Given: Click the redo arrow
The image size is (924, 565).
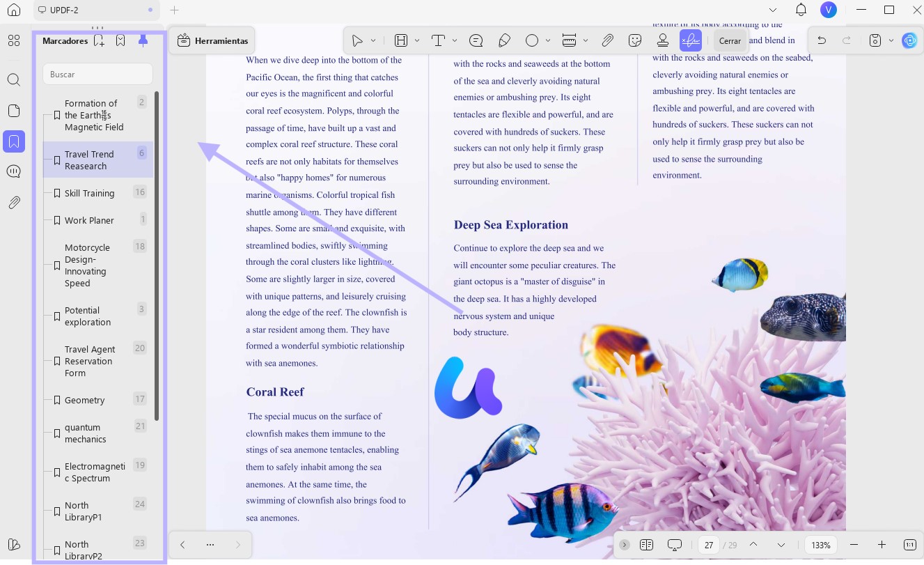Looking at the screenshot, I should point(847,41).
